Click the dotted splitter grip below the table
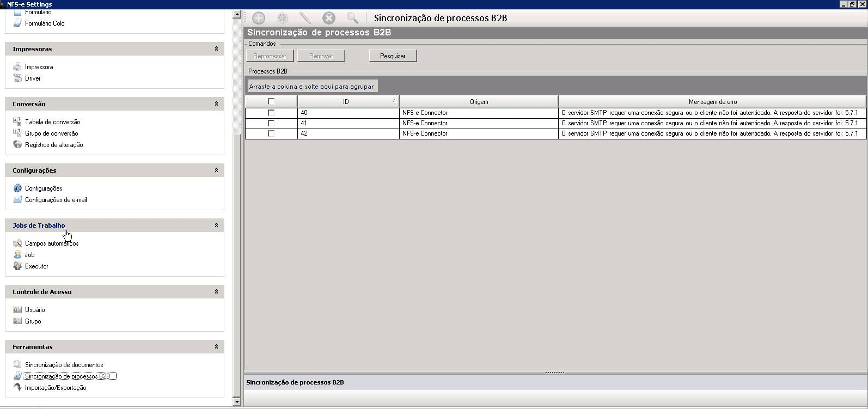The width and height of the screenshot is (868, 409). [555, 373]
